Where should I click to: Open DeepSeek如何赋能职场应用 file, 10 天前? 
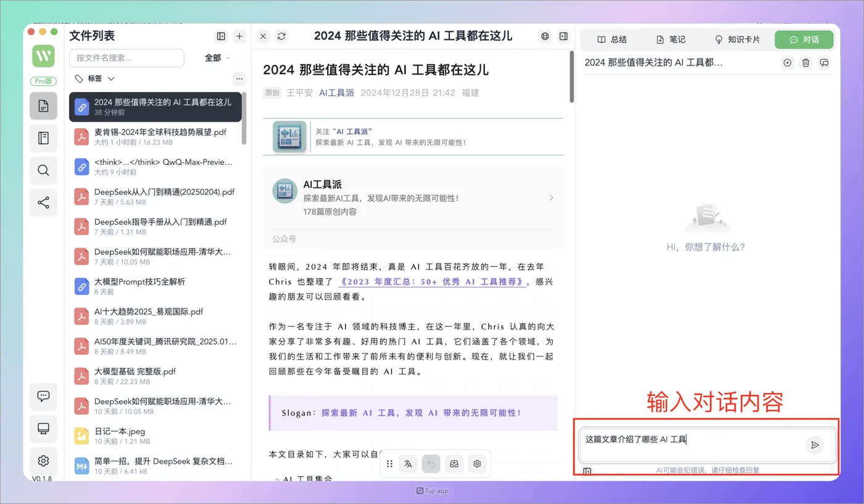pyautogui.click(x=156, y=406)
